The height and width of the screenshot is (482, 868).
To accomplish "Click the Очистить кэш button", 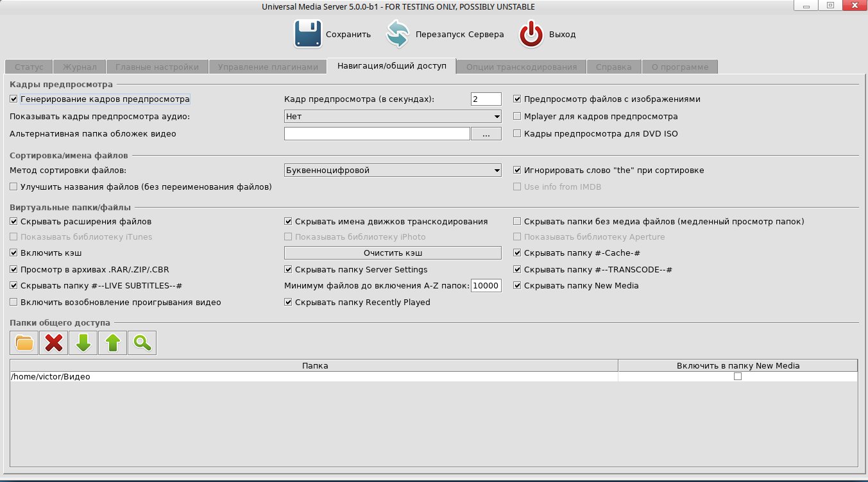I will [x=393, y=253].
